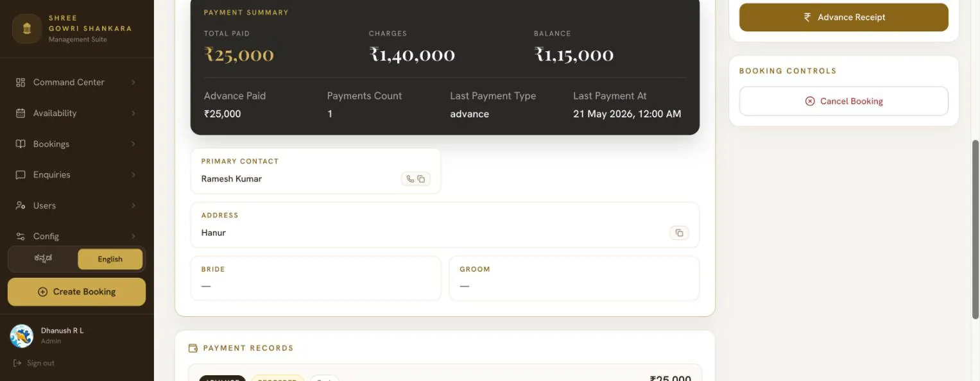Click the wallet icon beside Payment Records
This screenshot has width=980, height=381.
193,348
